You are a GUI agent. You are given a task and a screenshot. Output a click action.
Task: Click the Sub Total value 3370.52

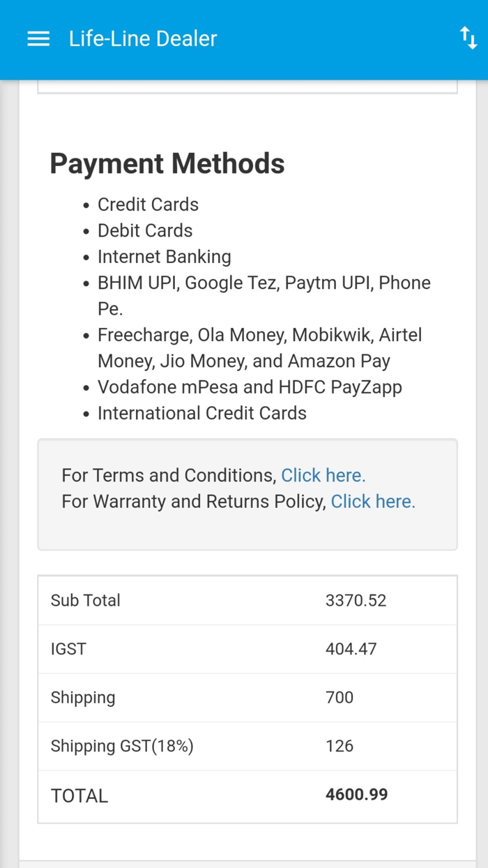pos(356,600)
